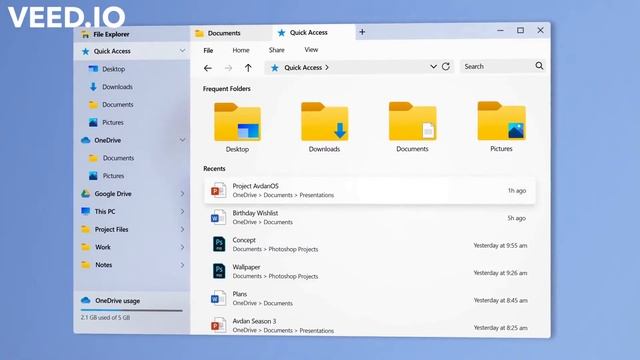Click 'Yesterday at 9:55 am' timestamp
This screenshot has height=360, width=640.
coord(500,245)
